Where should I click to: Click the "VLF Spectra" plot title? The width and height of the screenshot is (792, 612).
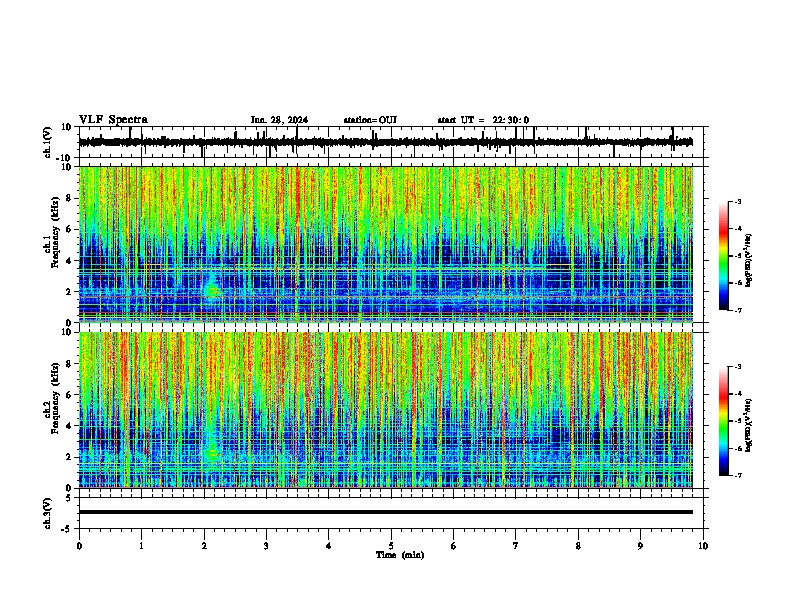[x=113, y=120]
